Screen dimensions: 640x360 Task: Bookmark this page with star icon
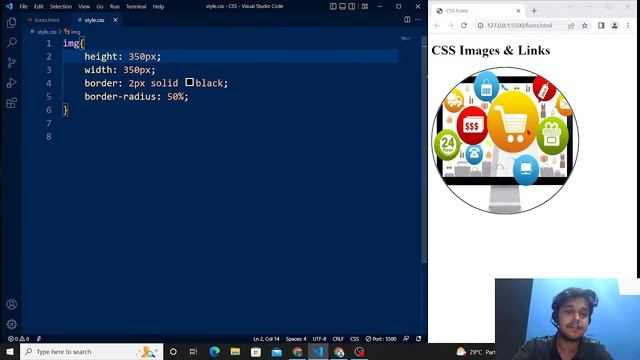click(584, 25)
